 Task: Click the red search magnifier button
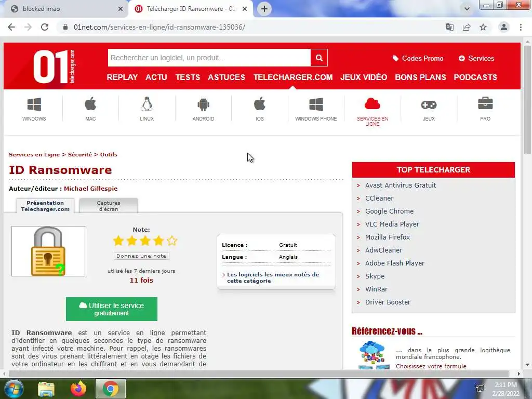(x=319, y=58)
